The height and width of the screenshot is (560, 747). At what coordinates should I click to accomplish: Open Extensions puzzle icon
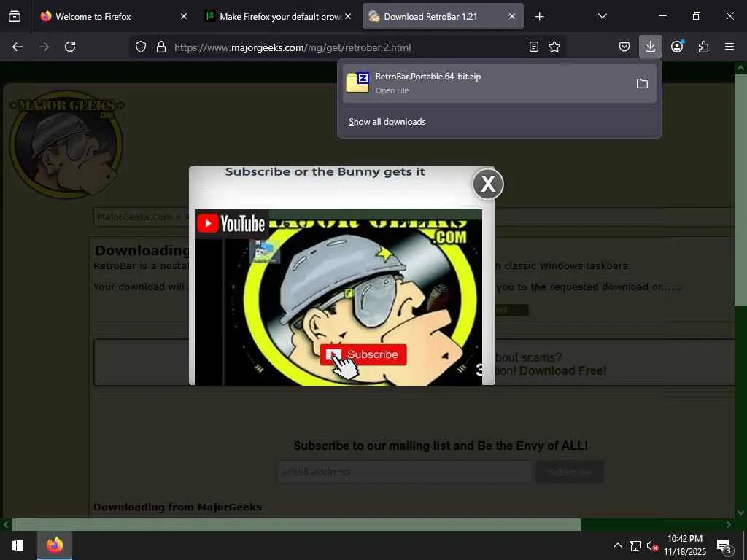pyautogui.click(x=704, y=47)
